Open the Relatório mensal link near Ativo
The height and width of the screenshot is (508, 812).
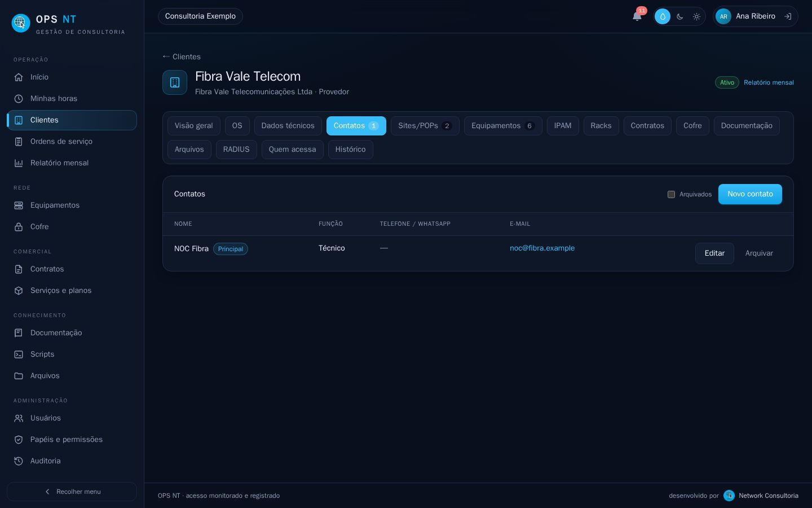tap(769, 82)
